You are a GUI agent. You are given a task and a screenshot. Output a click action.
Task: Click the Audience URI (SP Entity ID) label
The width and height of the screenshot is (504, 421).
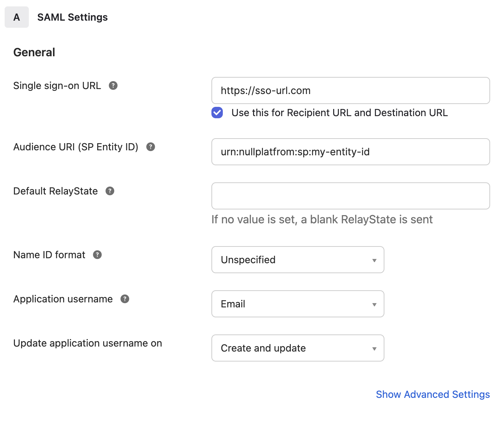click(76, 147)
